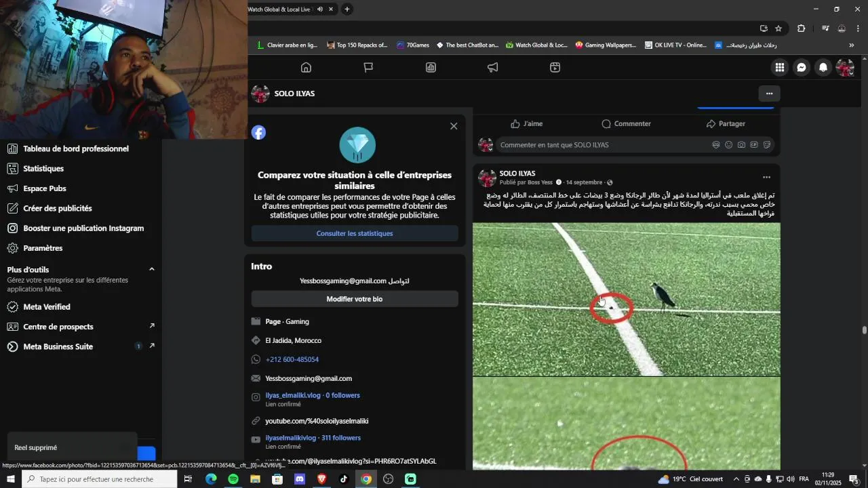Open media control playlist icon
The image size is (868, 488).
coord(825,28)
